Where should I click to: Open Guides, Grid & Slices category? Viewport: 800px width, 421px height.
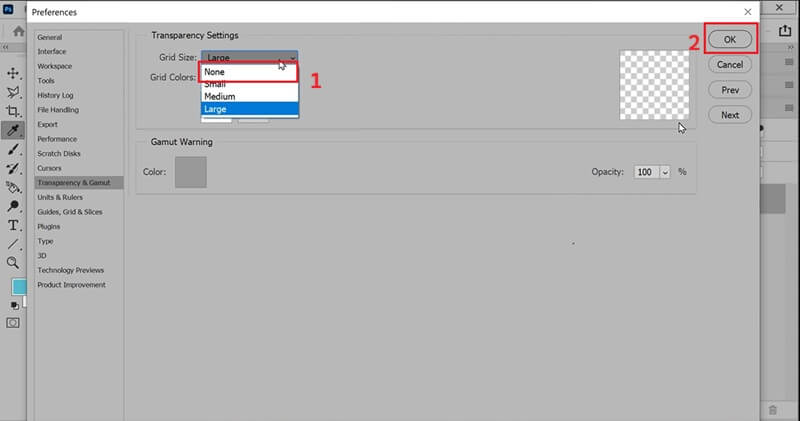coord(70,212)
